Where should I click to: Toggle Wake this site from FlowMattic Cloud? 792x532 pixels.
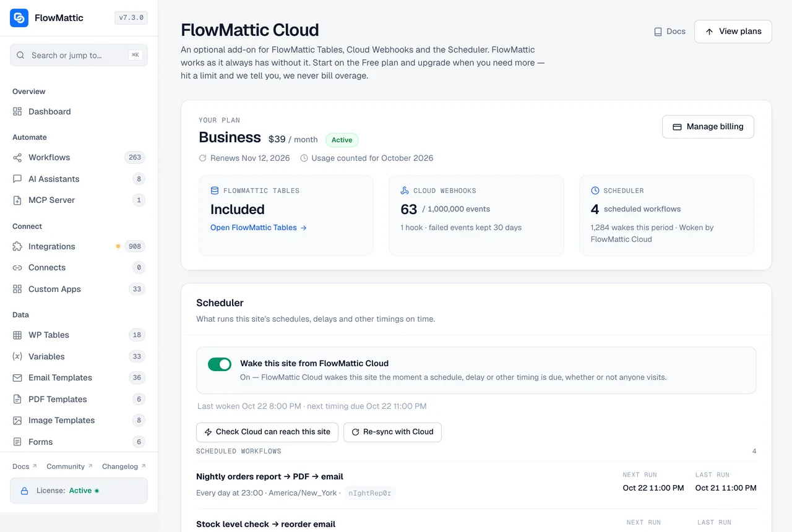click(220, 364)
